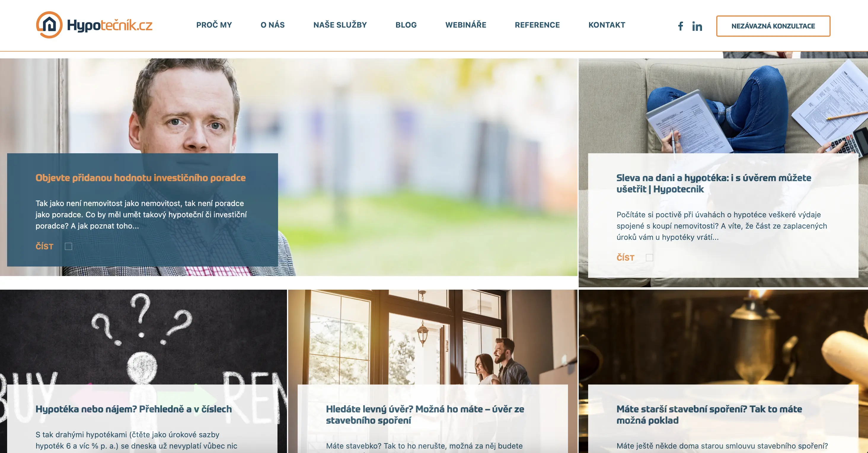Click square icon beside ČÍST in blue card
The width and height of the screenshot is (868, 453).
tap(68, 246)
